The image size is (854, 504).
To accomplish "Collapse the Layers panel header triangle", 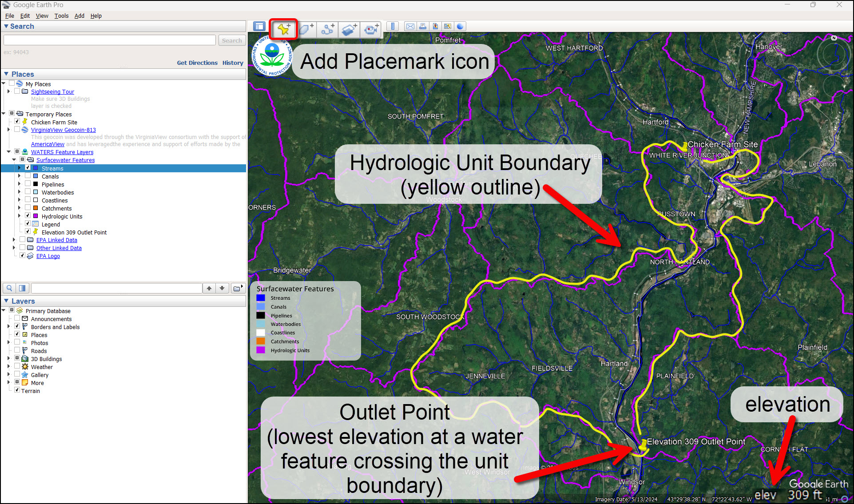I will coord(6,301).
